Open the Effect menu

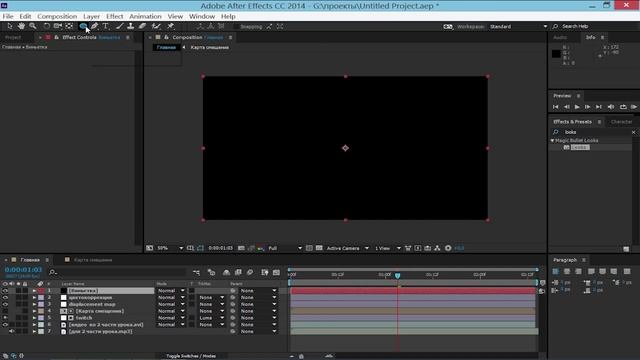coord(115,16)
